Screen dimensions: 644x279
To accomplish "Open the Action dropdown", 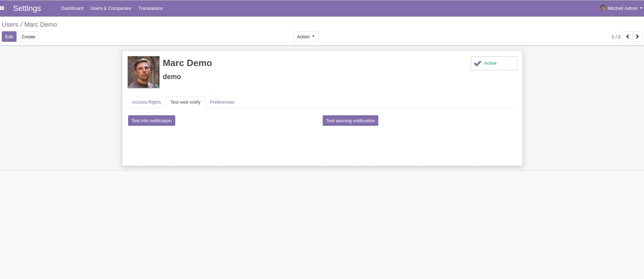I will (306, 37).
